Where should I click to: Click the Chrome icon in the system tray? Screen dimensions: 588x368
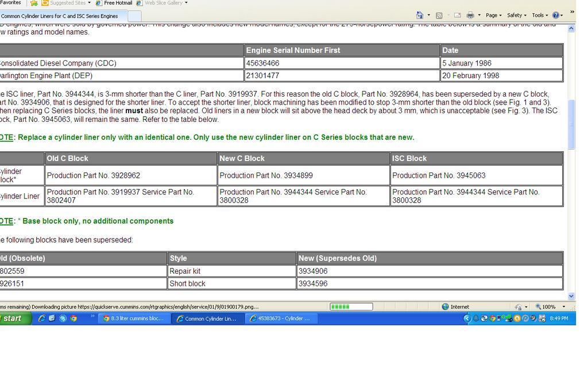(492, 319)
